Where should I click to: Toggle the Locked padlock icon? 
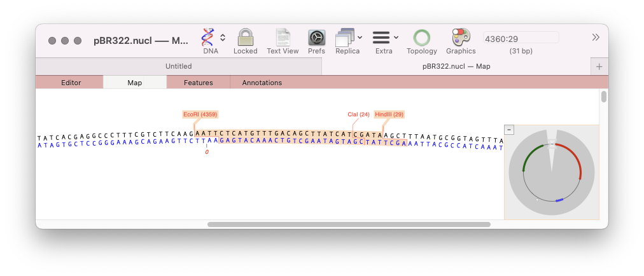(245, 37)
